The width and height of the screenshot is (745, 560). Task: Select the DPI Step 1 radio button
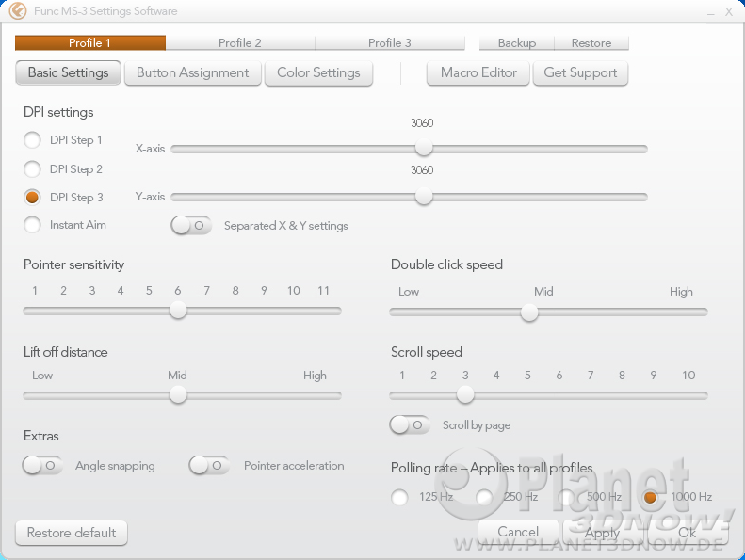tap(32, 140)
